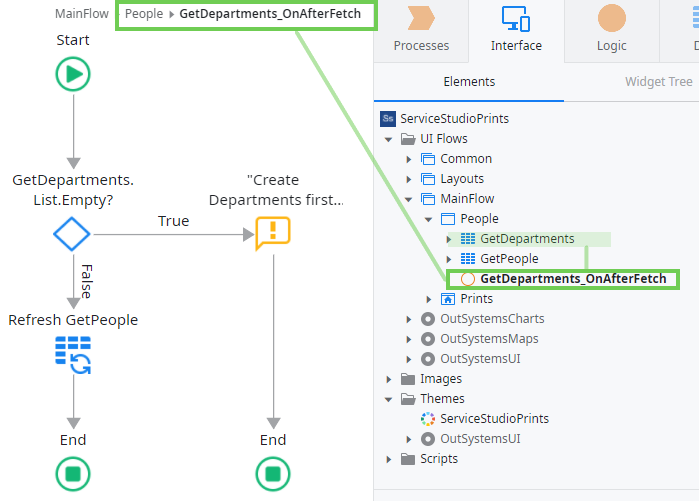Click the Layouts flow icon

428,179
